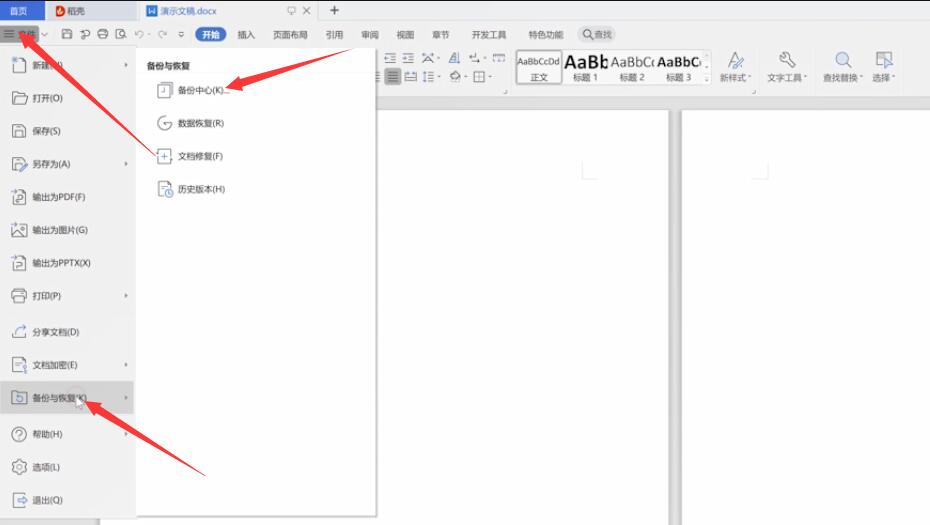The height and width of the screenshot is (525, 930).
Task: Click the redo arrow icon
Action: click(162, 34)
